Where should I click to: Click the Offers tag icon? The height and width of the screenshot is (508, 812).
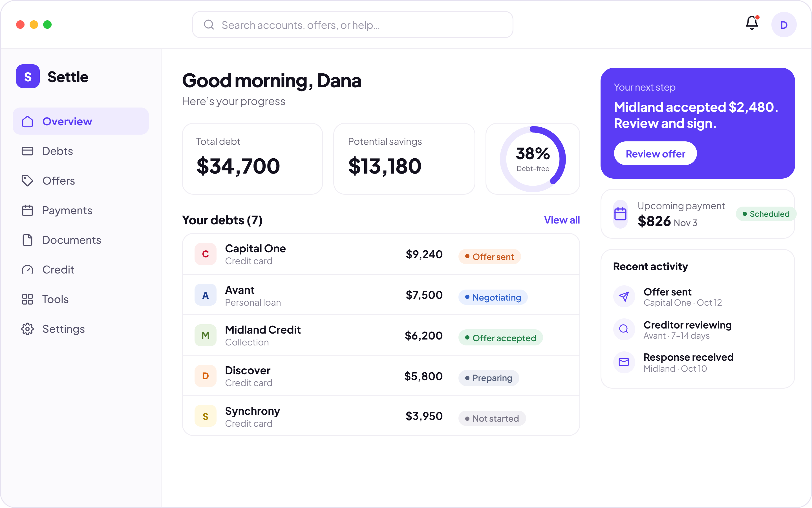28,181
